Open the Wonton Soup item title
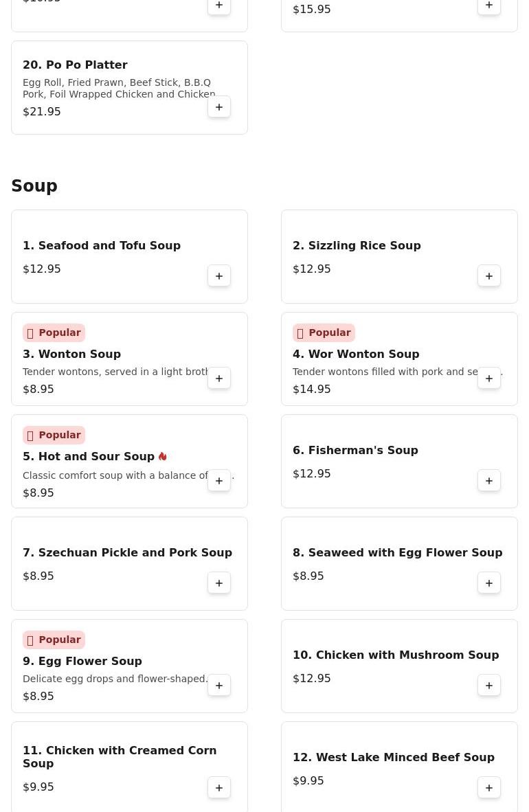The width and height of the screenshot is (529, 812). click(71, 354)
